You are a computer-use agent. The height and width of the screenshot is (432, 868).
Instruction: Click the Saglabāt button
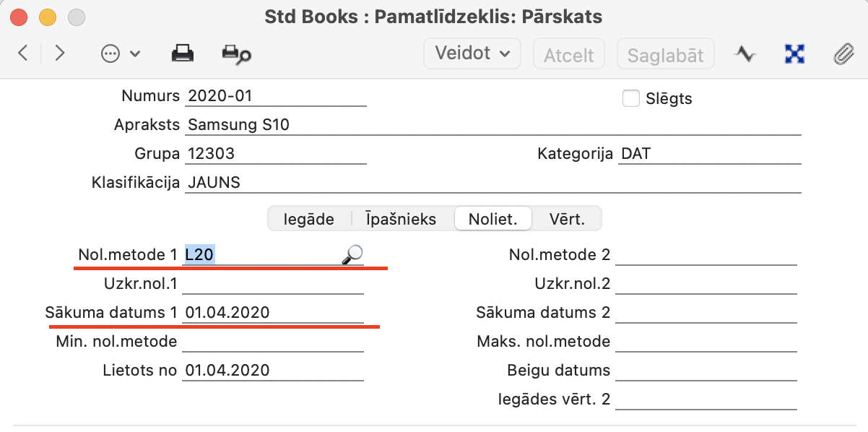point(665,55)
